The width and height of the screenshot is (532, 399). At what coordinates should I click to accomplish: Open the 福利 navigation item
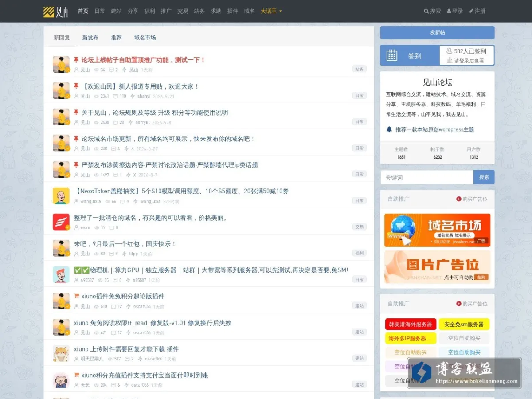tap(149, 11)
